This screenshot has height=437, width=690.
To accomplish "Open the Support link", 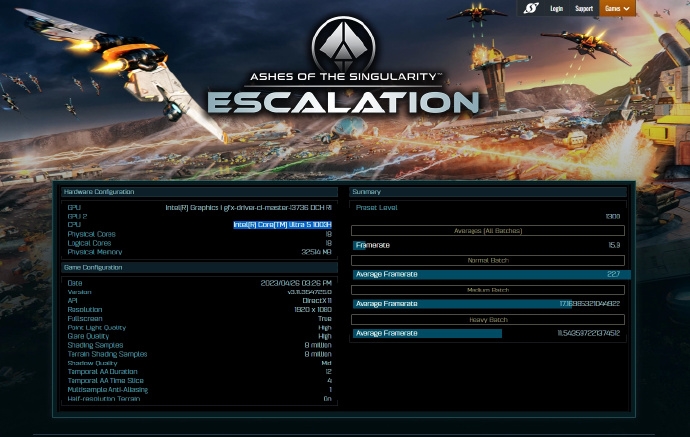I will click(x=583, y=8).
